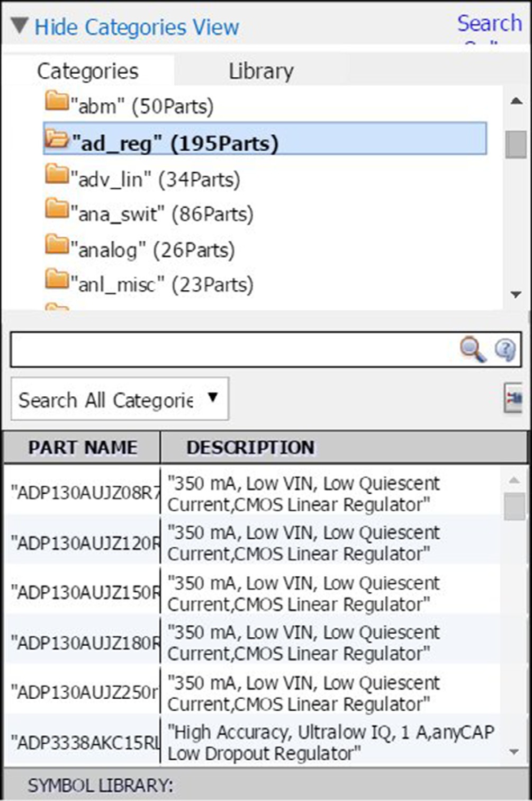Image resolution: width=532 pixels, height=801 pixels.
Task: Click the "adv_lin" folder icon
Action: [x=57, y=174]
